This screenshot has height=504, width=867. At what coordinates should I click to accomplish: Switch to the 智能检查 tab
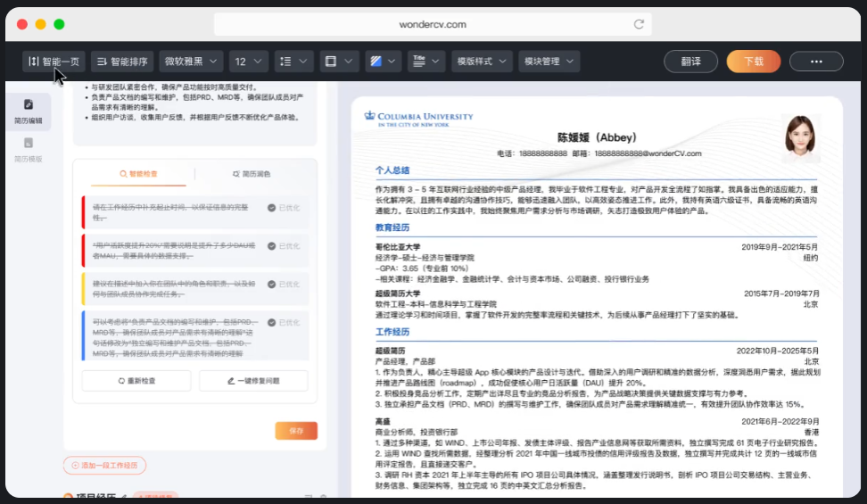[137, 174]
